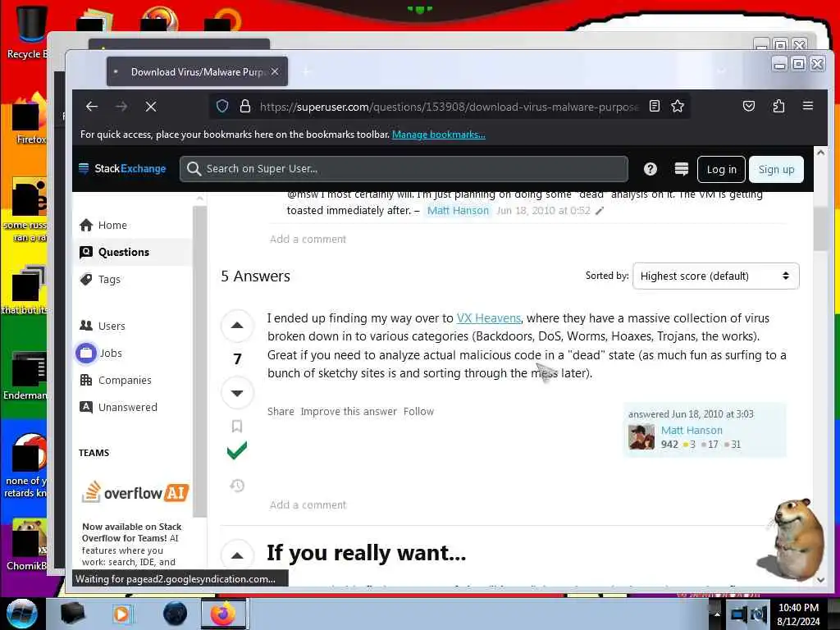Click the '5 Answers' heading
This screenshot has height=630, width=840.
coord(256,276)
